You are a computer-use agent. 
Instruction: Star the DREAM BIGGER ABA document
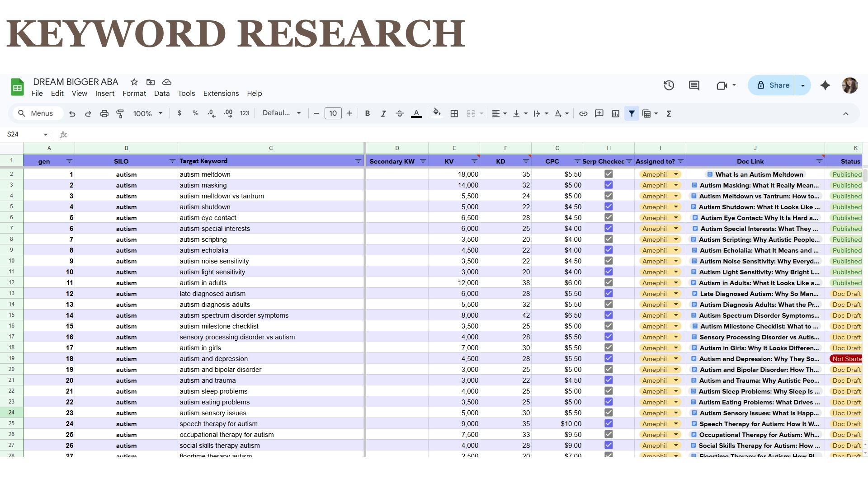pos(134,82)
